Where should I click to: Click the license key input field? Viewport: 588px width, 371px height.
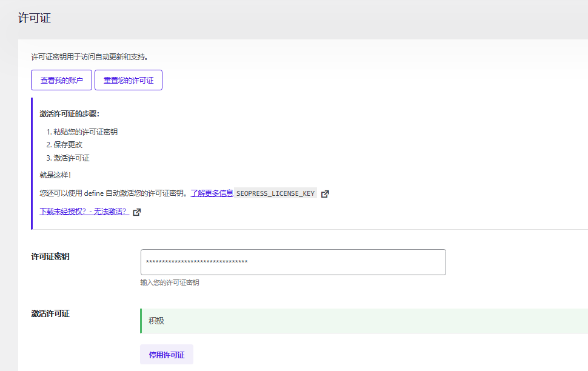(x=293, y=262)
